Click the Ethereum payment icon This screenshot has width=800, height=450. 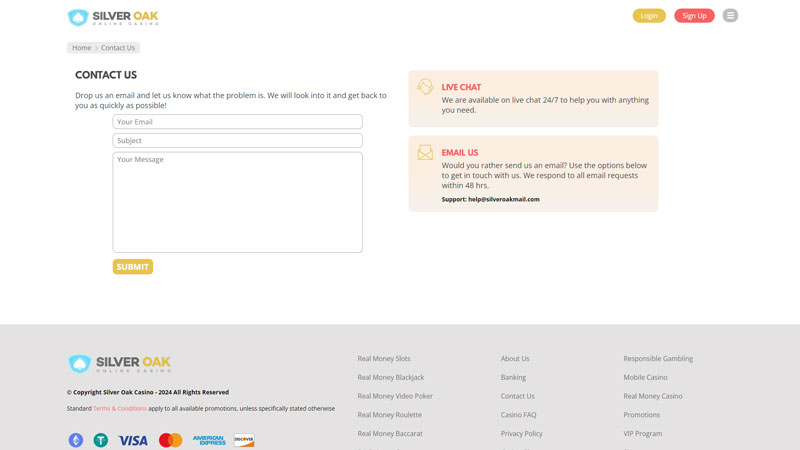click(x=75, y=440)
